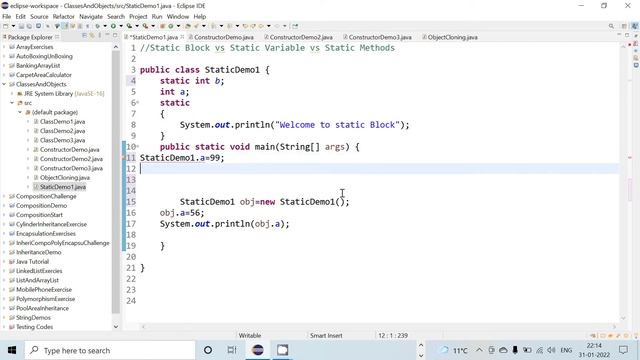Open the Window menu
The width and height of the screenshot is (640, 360).
178,16
